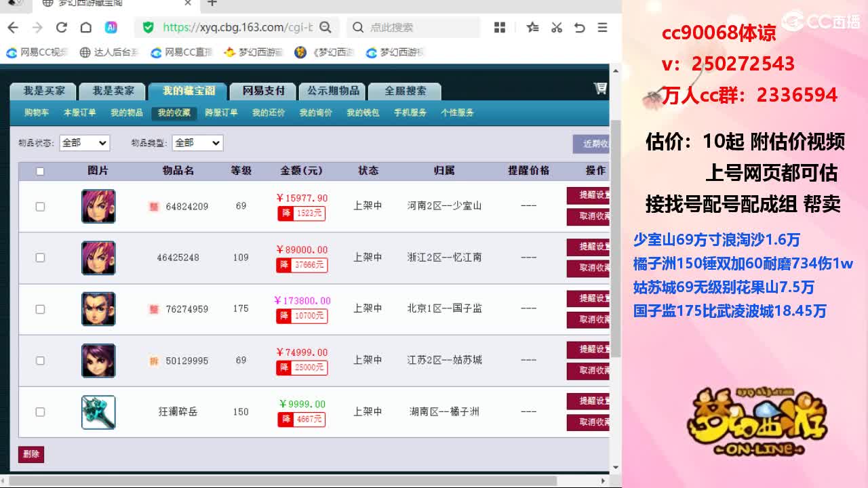Click 取消收藏 for item 64824209

(x=588, y=217)
